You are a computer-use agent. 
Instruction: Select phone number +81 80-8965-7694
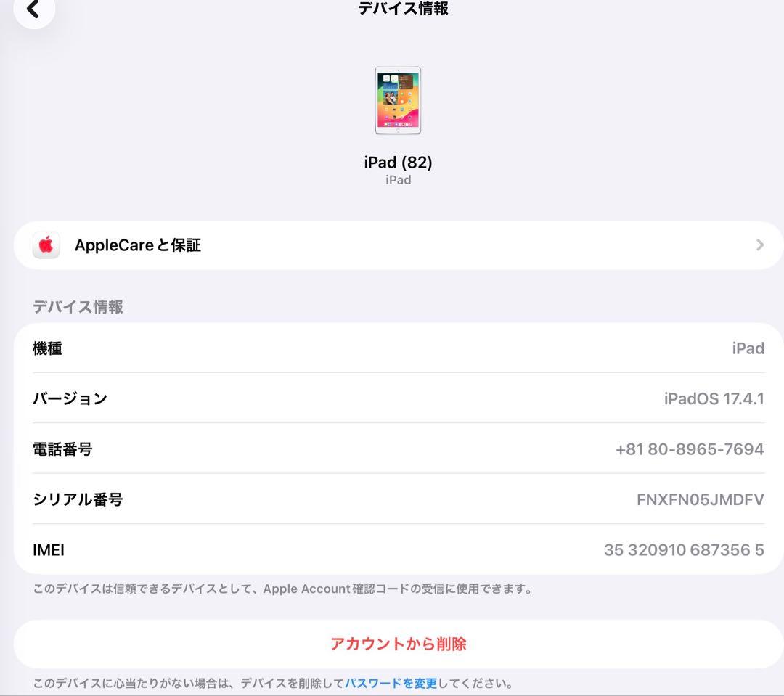coord(690,449)
